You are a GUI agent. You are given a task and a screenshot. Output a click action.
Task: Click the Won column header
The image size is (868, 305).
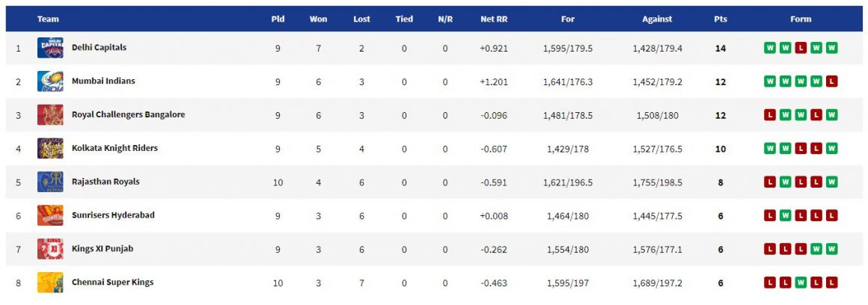point(318,19)
